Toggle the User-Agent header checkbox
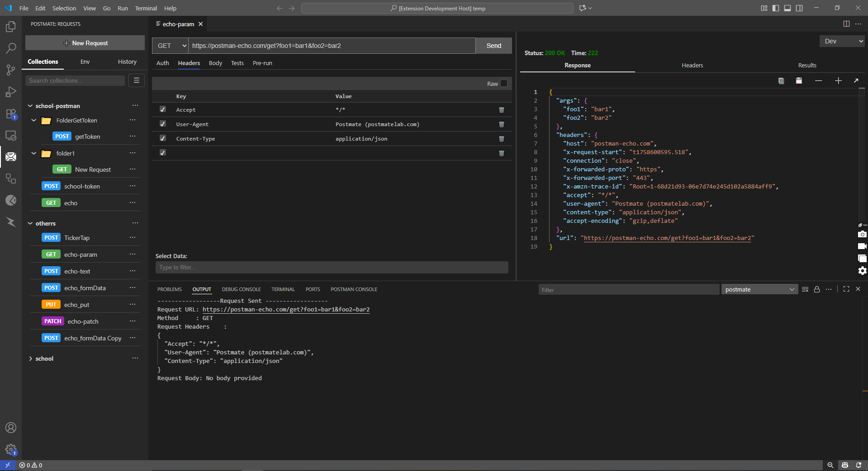The width and height of the screenshot is (868, 471). pyautogui.click(x=162, y=124)
